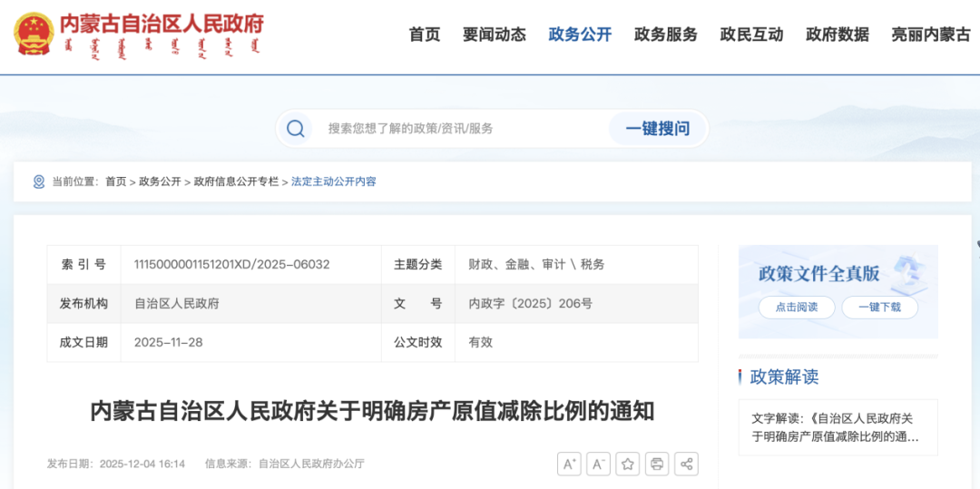Open the 政务服务 menu item
The image size is (980, 489).
[665, 34]
